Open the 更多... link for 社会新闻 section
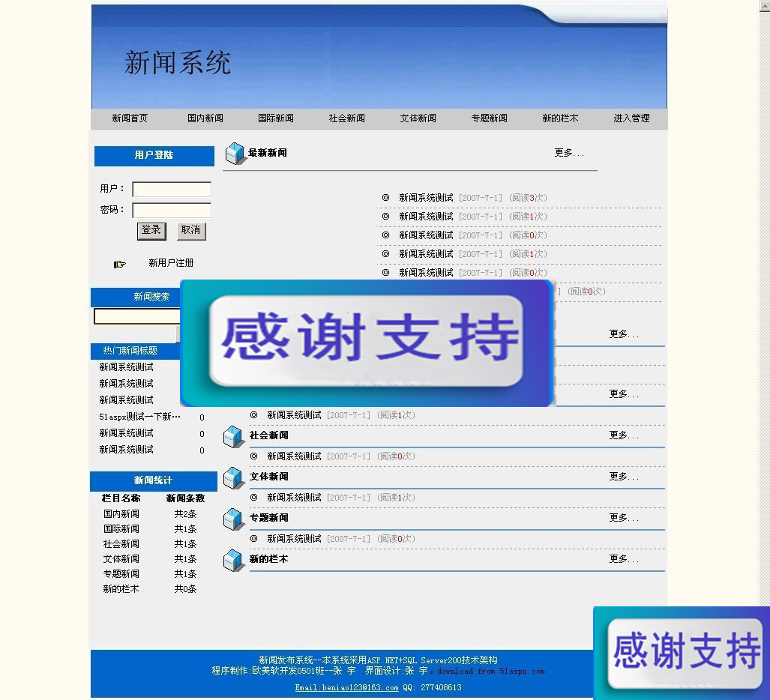The height and width of the screenshot is (700, 770). click(x=624, y=435)
